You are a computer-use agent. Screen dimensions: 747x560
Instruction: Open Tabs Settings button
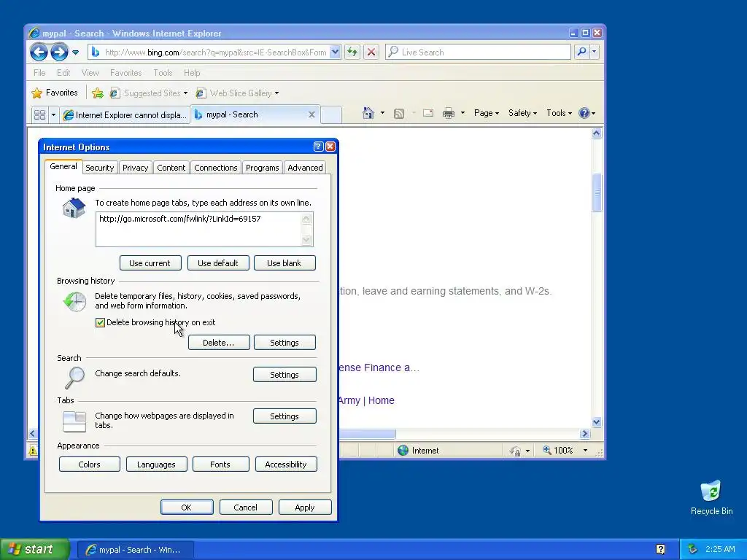click(x=285, y=416)
